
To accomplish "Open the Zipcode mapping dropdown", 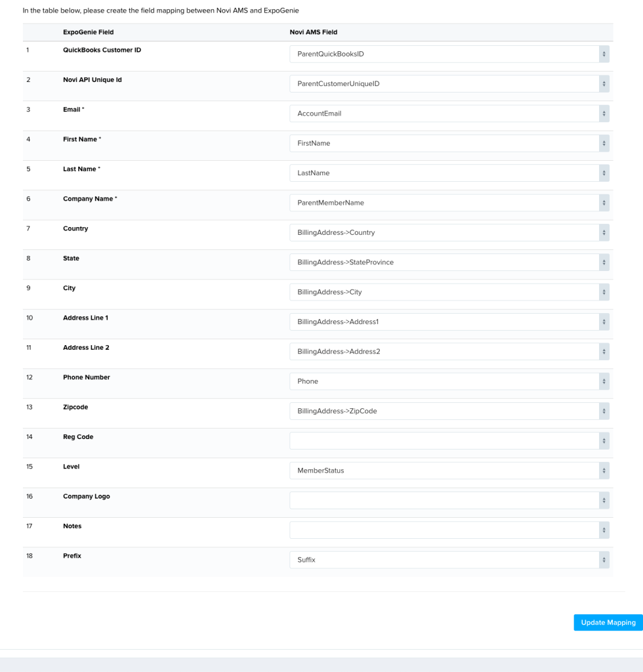I will 449,411.
